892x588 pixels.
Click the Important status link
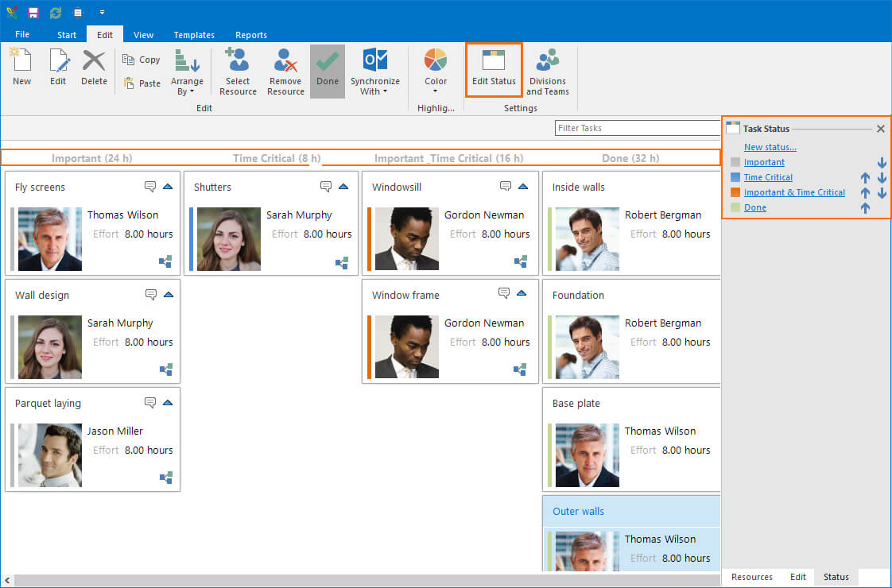(x=764, y=162)
